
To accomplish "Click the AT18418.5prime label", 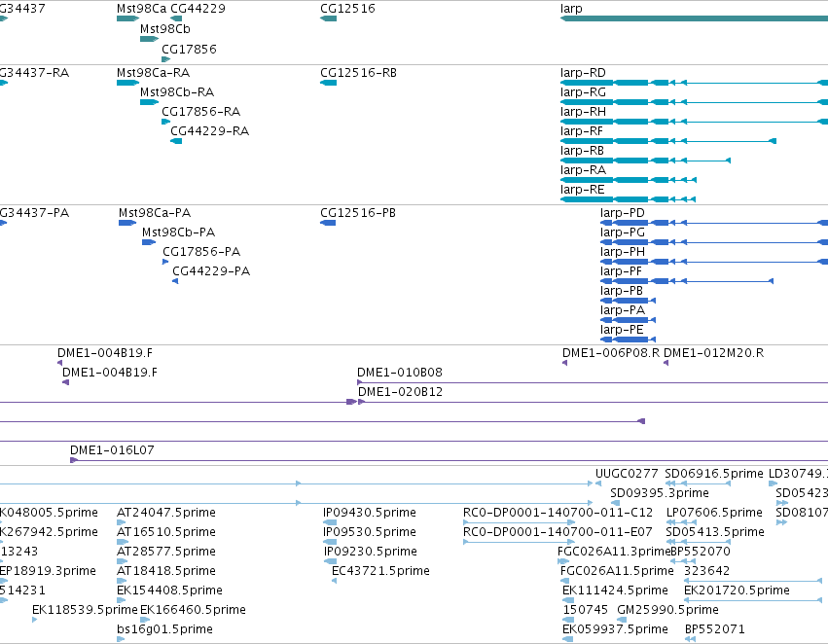I will 166,571.
